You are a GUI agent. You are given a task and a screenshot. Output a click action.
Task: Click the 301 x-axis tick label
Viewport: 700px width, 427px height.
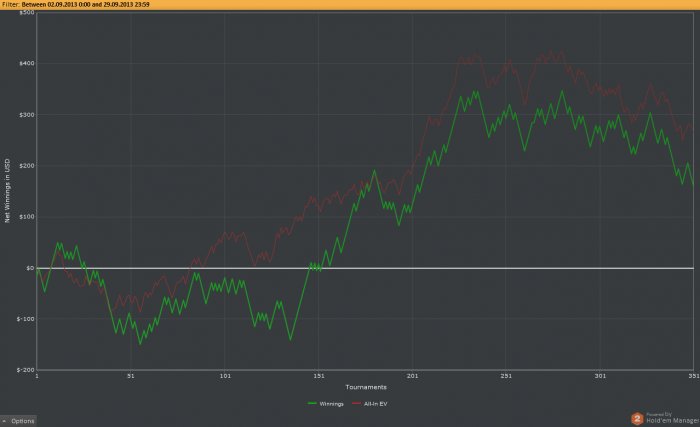point(600,376)
